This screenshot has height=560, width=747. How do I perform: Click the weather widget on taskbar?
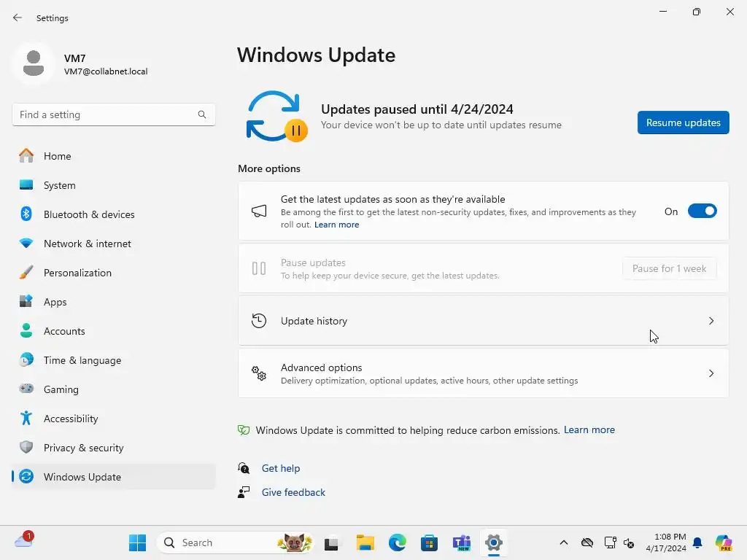pyautogui.click(x=24, y=540)
